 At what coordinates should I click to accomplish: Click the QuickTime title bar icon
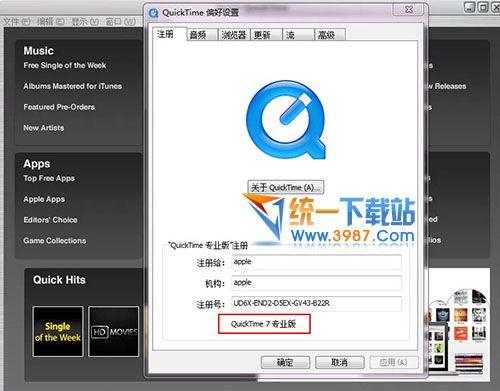tap(154, 13)
